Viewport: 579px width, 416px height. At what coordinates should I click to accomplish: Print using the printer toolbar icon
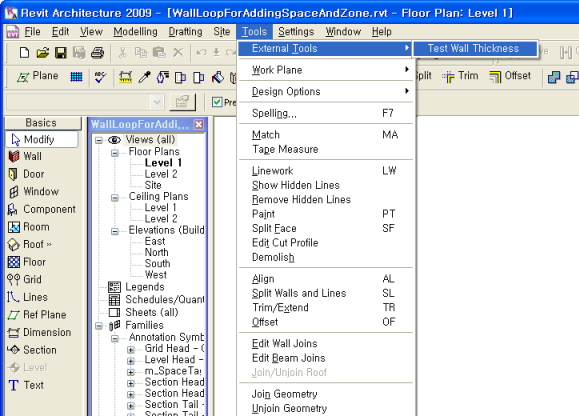(x=97, y=53)
